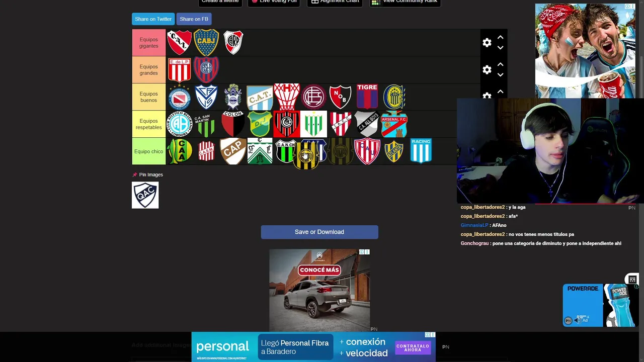Edit the yellow Equipos buenos tier label

[x=149, y=97]
